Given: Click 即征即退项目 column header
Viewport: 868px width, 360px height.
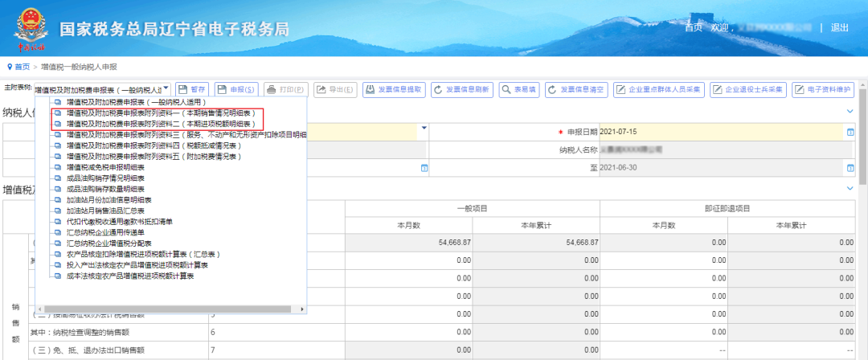Looking at the screenshot, I should pos(727,208).
